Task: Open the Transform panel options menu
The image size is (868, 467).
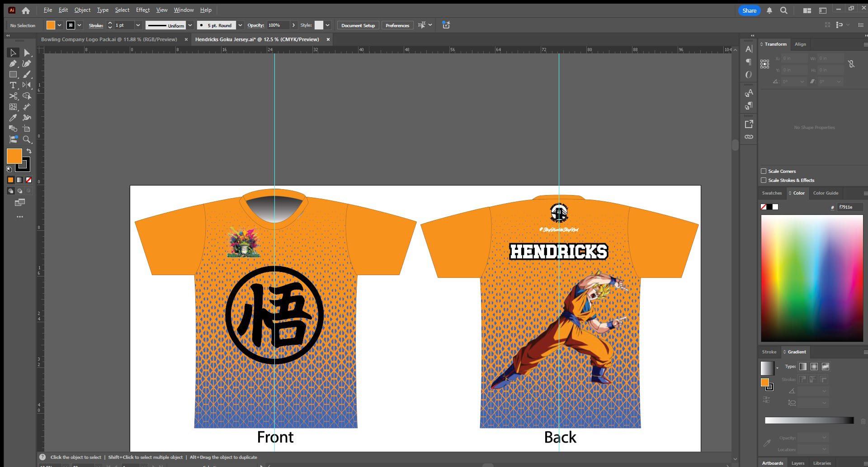Action: pyautogui.click(x=865, y=44)
